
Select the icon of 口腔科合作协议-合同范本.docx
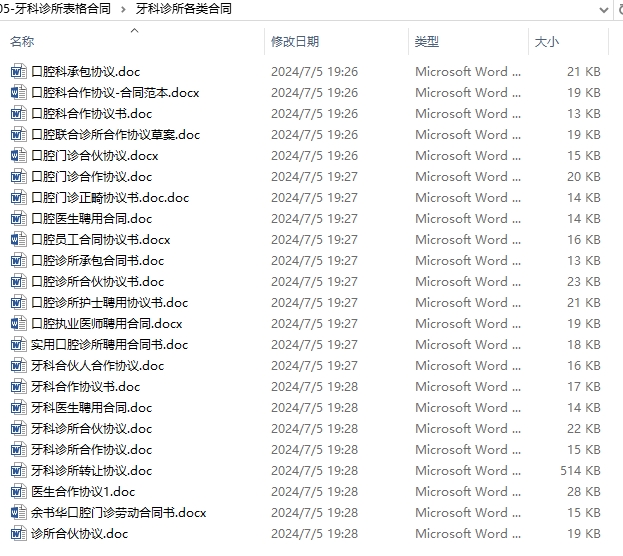pyautogui.click(x=18, y=93)
